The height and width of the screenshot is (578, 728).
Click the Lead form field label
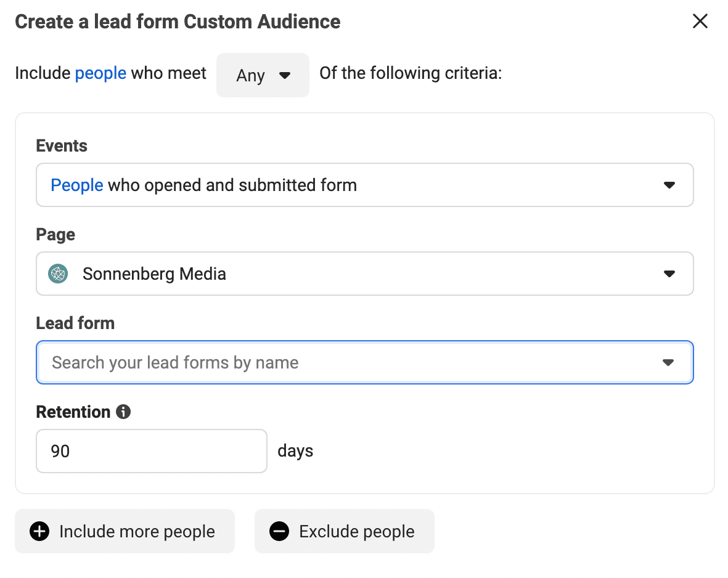click(75, 323)
